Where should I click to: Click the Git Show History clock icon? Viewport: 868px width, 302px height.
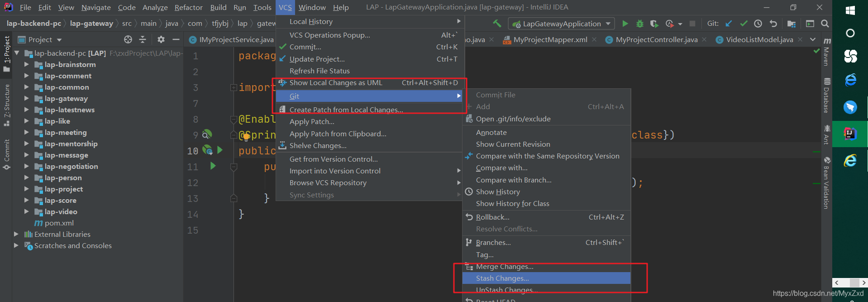758,24
